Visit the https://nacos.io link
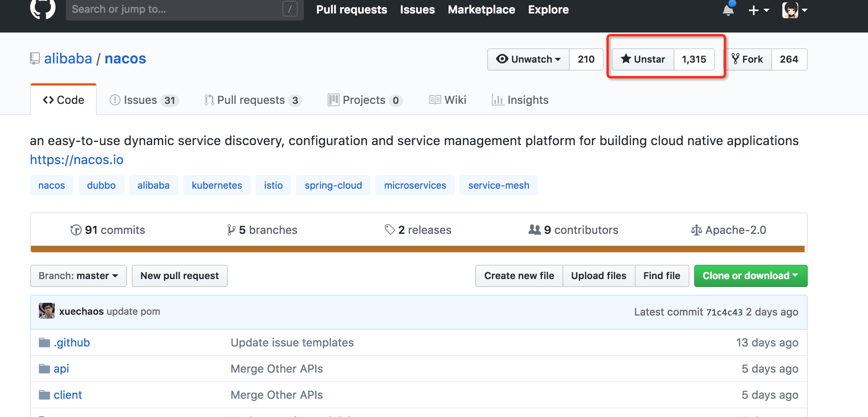 pyautogui.click(x=77, y=160)
